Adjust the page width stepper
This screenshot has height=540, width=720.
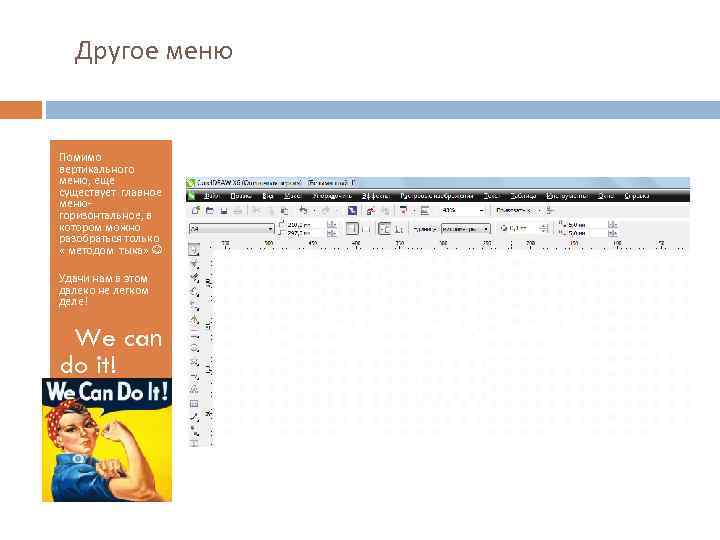[x=332, y=225]
